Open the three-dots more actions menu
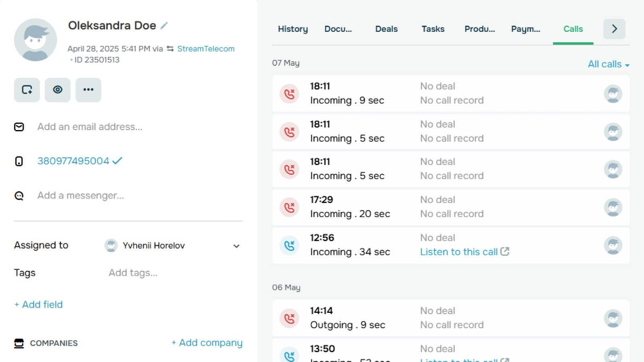 [x=88, y=90]
